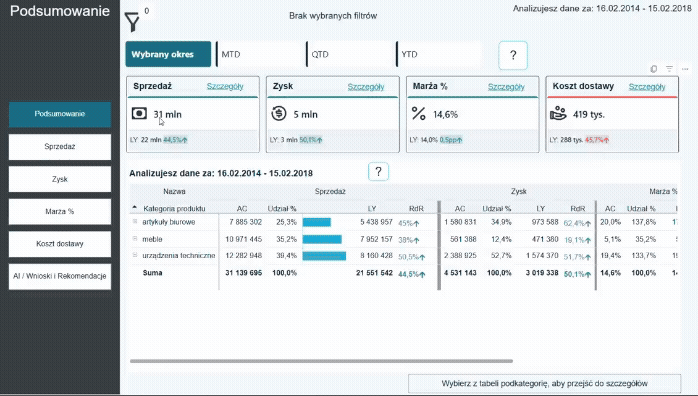Click the Koszt dostawy hand icon
Image resolution: width=698 pixels, height=396 pixels.
(x=558, y=113)
